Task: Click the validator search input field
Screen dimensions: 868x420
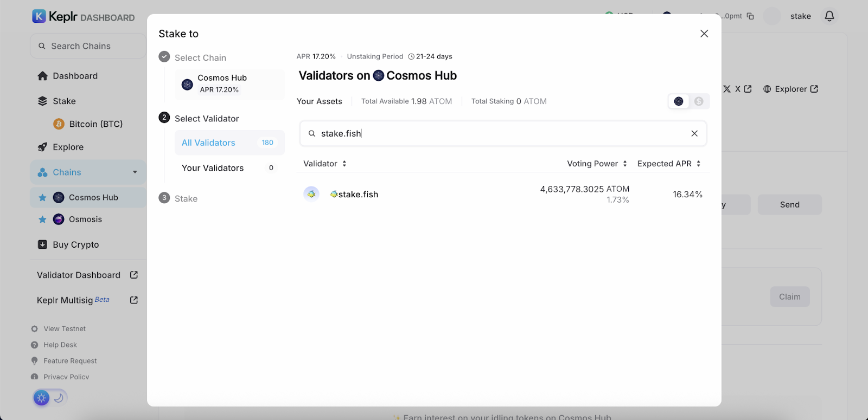Action: (x=499, y=133)
